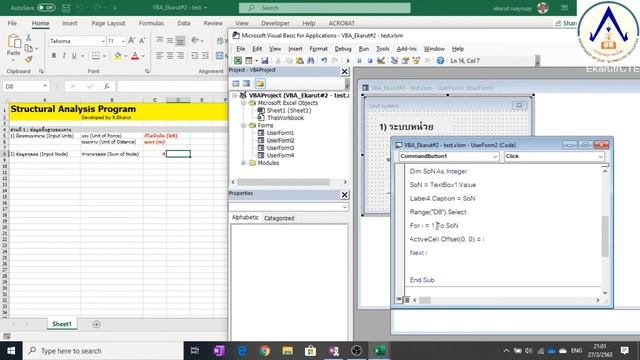640x360 pixels.
Task: Click Increase Indent icon in Excel ribbon
Action: pyautogui.click(x=205, y=56)
